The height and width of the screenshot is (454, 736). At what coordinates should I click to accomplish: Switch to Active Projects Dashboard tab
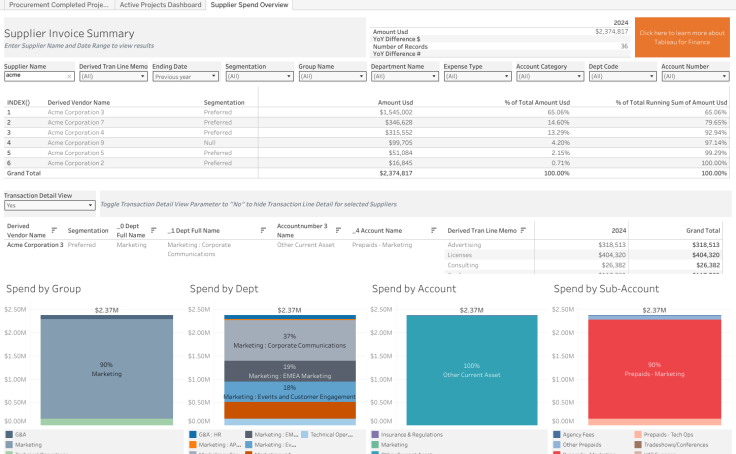(160, 5)
